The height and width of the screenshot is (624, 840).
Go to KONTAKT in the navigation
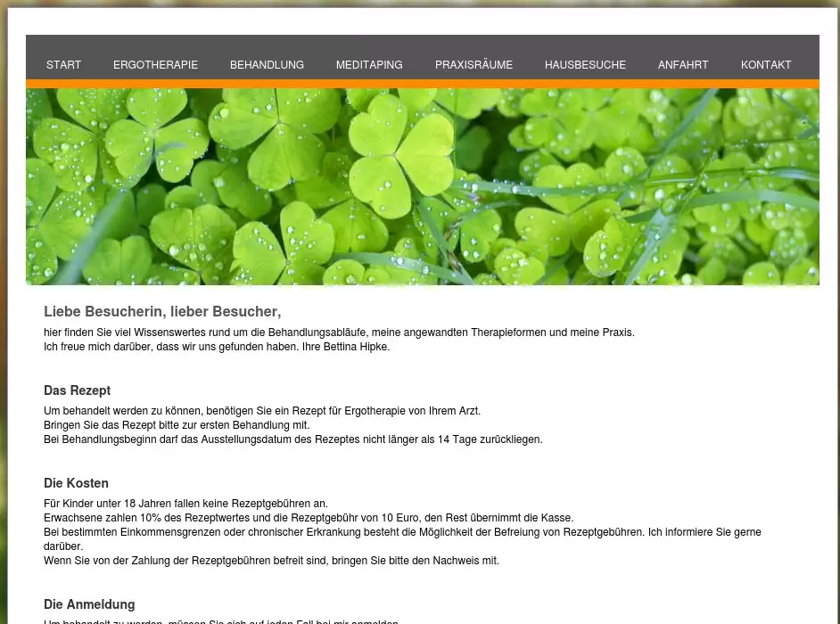766,65
